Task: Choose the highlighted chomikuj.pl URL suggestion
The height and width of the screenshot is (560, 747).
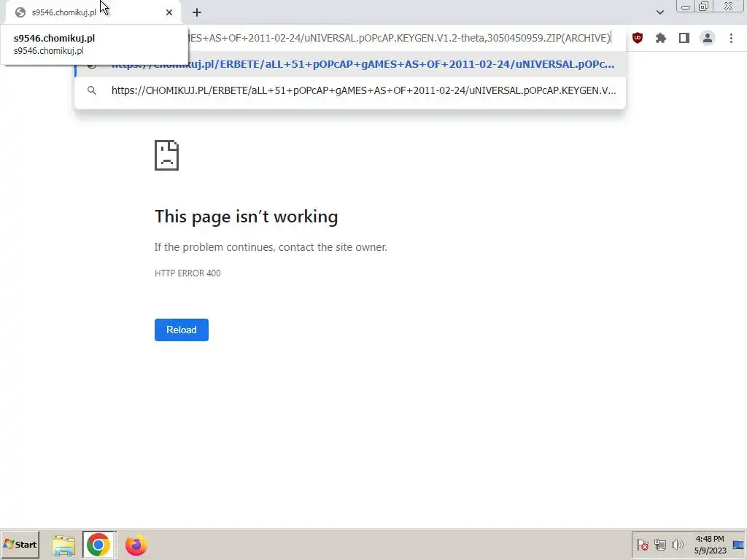Action: [x=350, y=64]
